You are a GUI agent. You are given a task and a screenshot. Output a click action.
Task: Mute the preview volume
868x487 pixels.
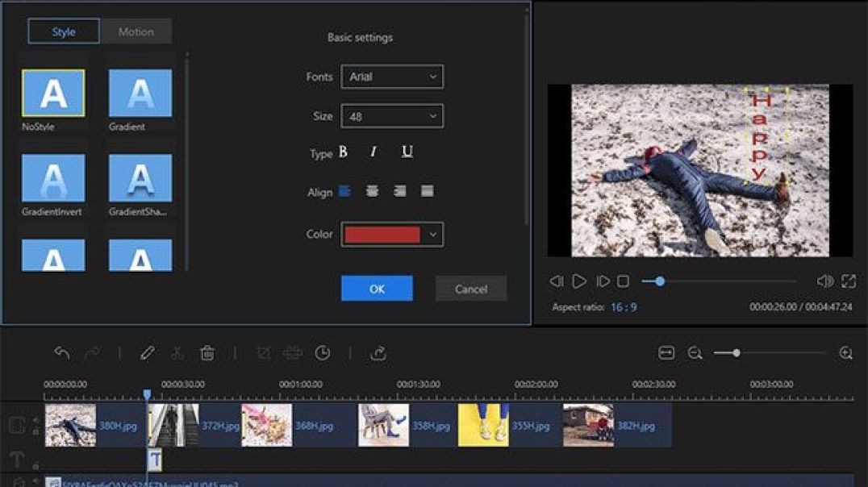pos(824,281)
